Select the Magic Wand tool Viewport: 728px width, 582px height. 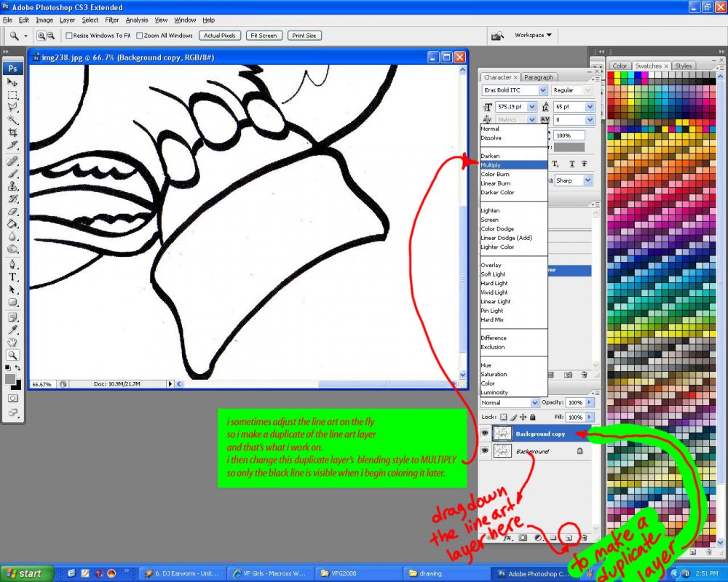coord(12,120)
